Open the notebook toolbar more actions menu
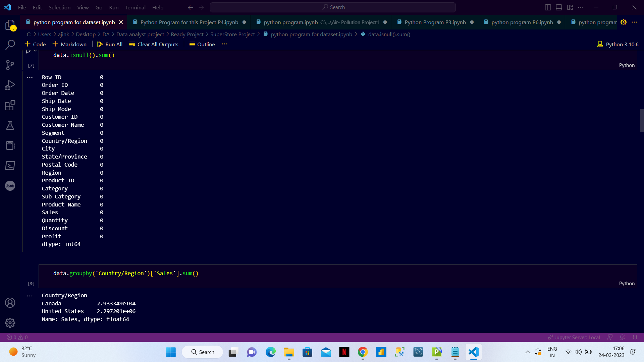The image size is (644, 362). pyautogui.click(x=225, y=44)
